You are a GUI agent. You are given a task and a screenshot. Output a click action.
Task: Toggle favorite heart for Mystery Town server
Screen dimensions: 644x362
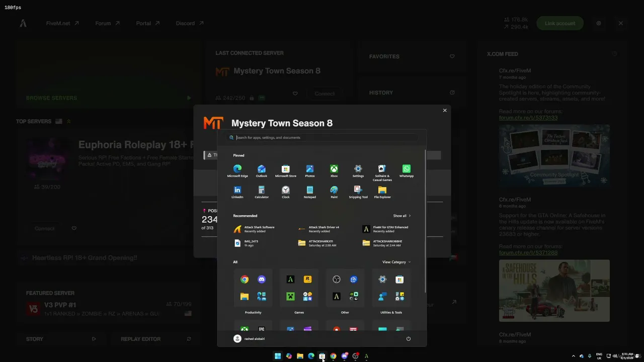tap(295, 94)
